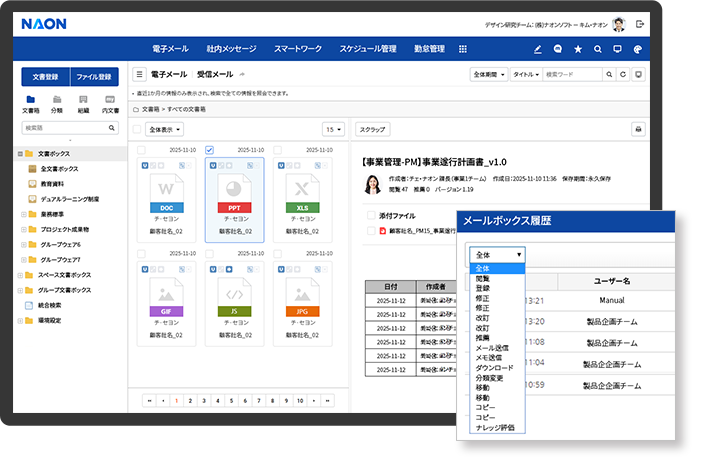Open the app grid menu icon
Image resolution: width=710 pixels, height=460 pixels.
tap(462, 48)
